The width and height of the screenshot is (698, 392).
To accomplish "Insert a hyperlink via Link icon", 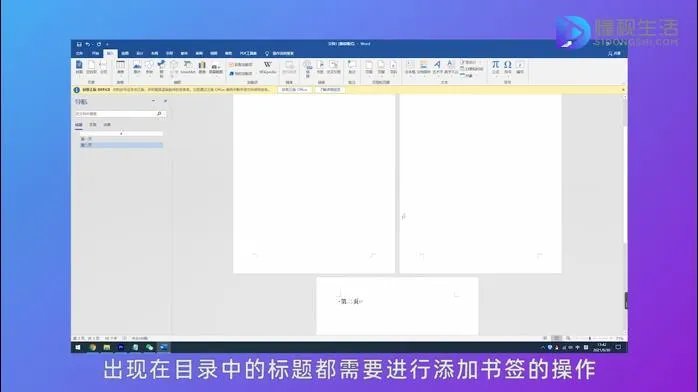I will click(x=308, y=69).
